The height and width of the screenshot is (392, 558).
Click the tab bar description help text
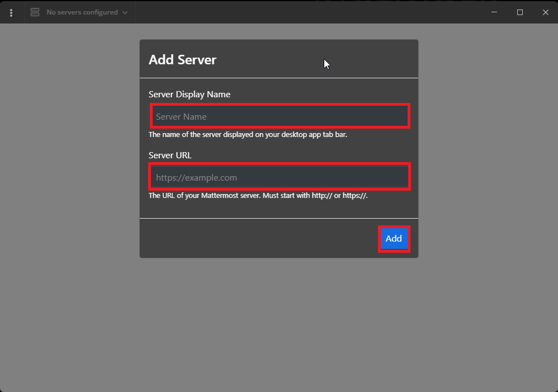[248, 135]
